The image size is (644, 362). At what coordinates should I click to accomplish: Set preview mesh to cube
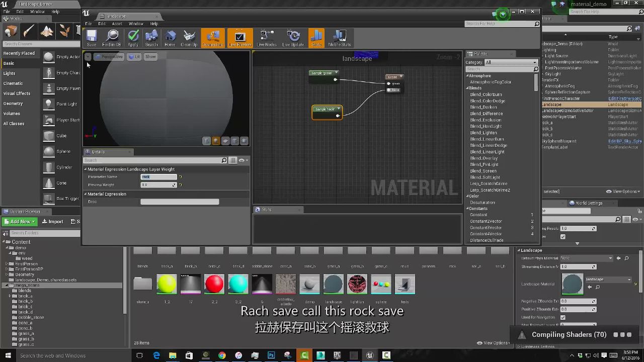pos(235,141)
